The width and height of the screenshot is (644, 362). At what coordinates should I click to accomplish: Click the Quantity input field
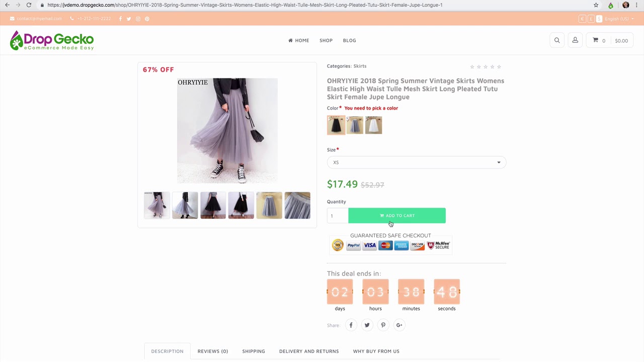pos(338,216)
